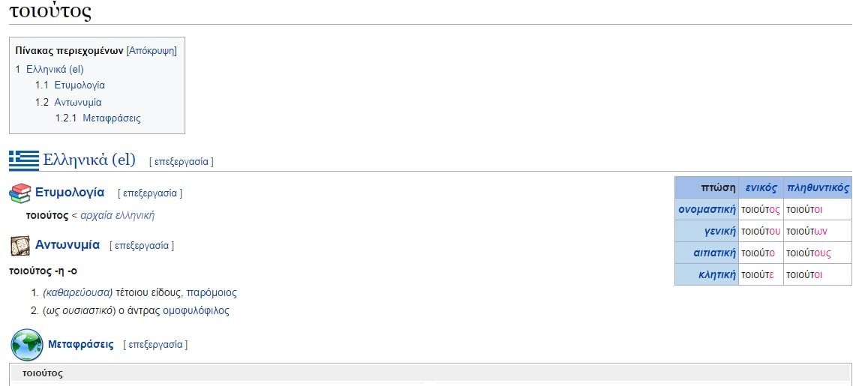Open the ομοφυλόφιλος link
Image resolution: width=868 pixels, height=386 pixels.
point(196,311)
